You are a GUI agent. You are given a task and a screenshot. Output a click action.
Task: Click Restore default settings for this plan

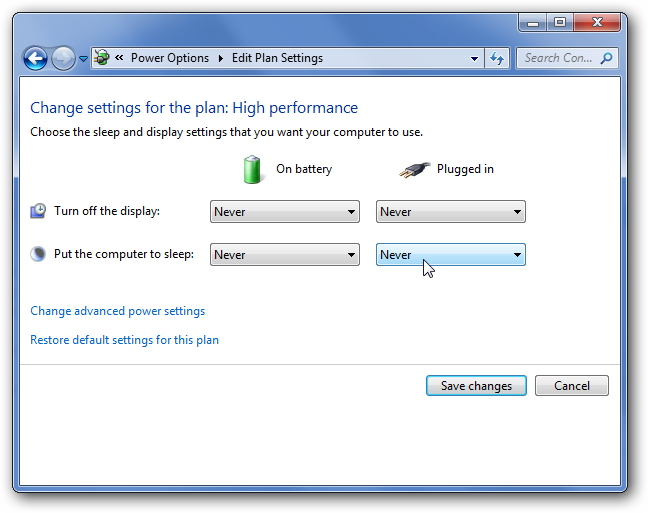[124, 340]
